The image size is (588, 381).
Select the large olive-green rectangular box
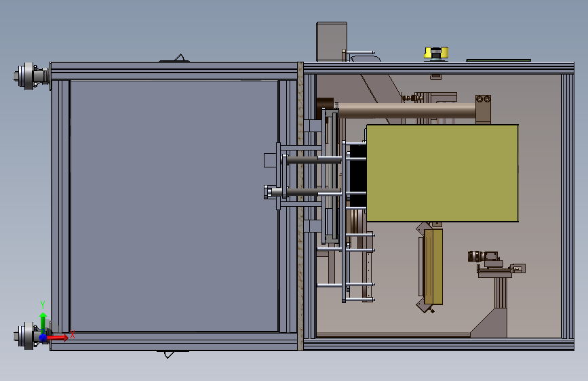click(442, 174)
